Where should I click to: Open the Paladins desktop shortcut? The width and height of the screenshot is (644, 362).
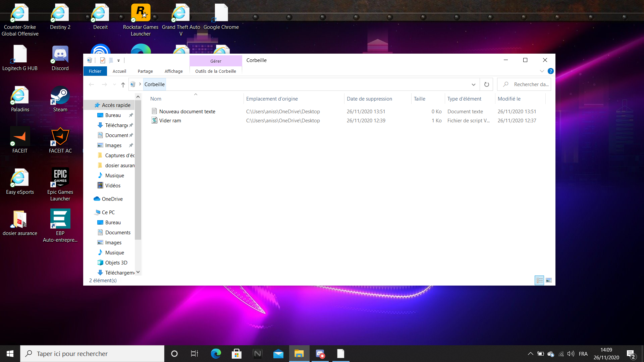(20, 99)
